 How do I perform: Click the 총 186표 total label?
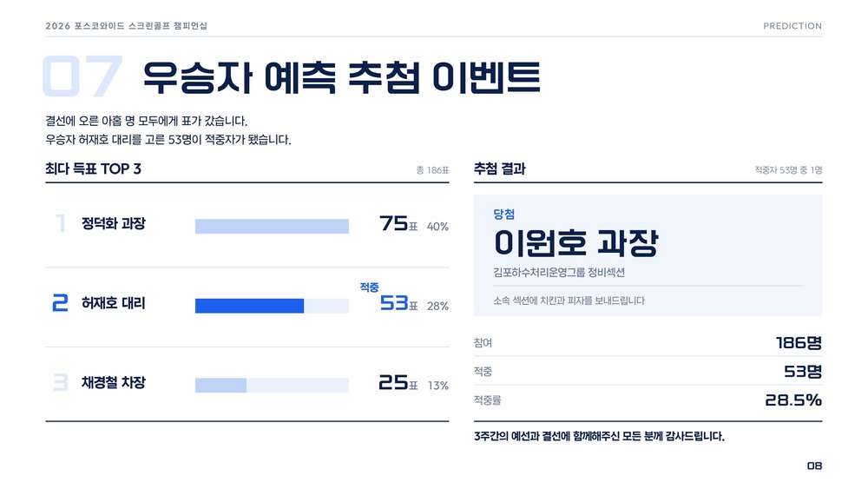click(x=432, y=170)
